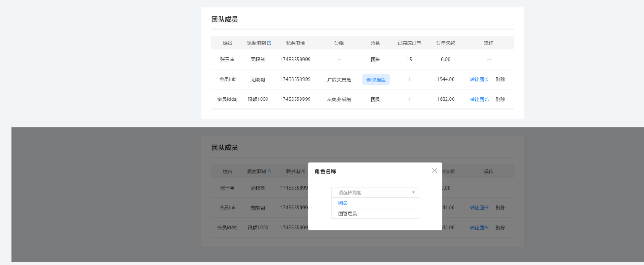Open the 请选择角色 dropdown
Image resolution: width=644 pixels, height=265 pixels.
pos(375,192)
